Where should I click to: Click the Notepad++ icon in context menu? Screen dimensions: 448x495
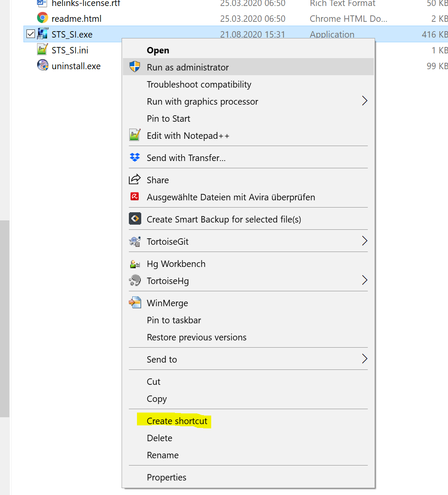pyautogui.click(x=135, y=135)
